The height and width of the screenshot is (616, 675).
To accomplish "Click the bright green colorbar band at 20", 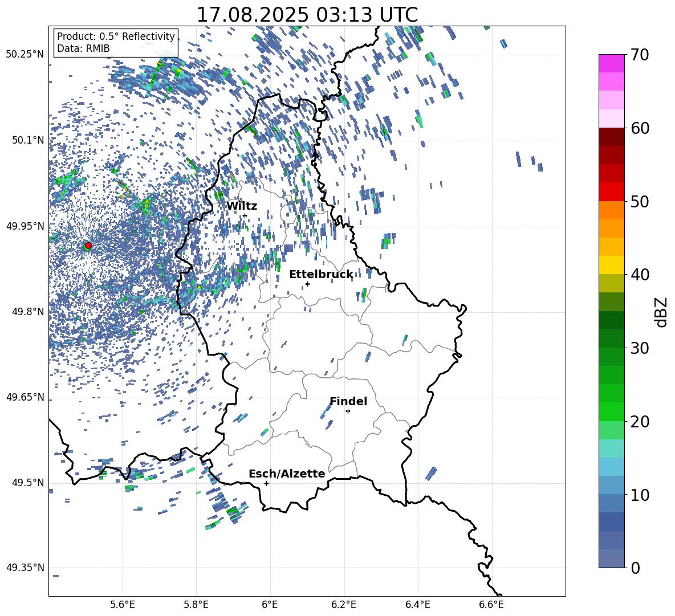I will [x=611, y=411].
